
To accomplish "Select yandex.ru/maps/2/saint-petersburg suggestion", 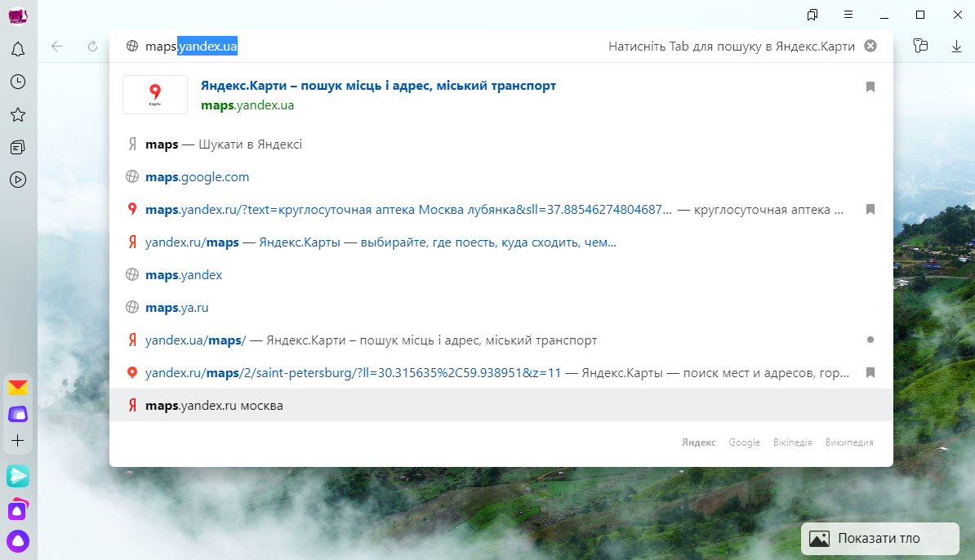I will (x=501, y=373).
